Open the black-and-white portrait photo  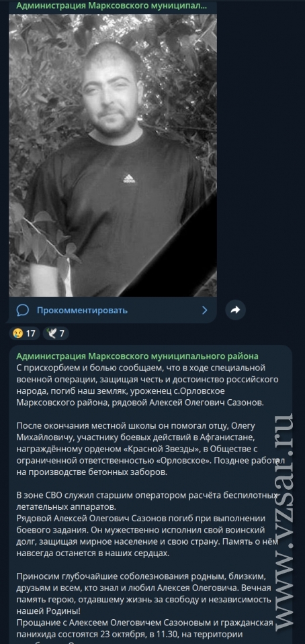(113, 155)
